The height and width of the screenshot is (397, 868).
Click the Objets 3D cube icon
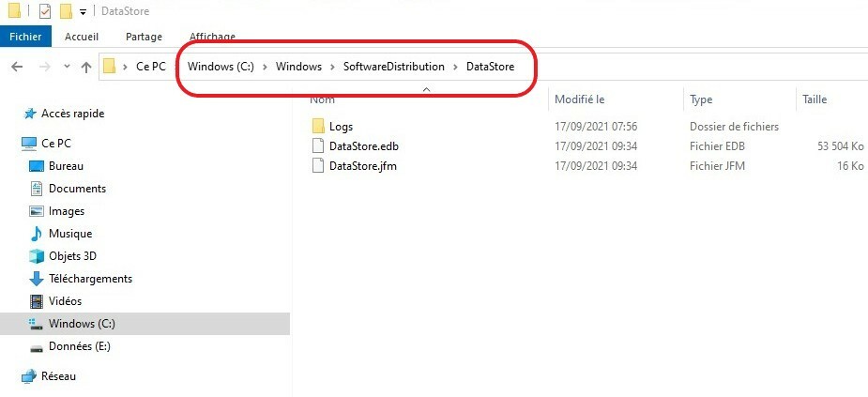36,256
